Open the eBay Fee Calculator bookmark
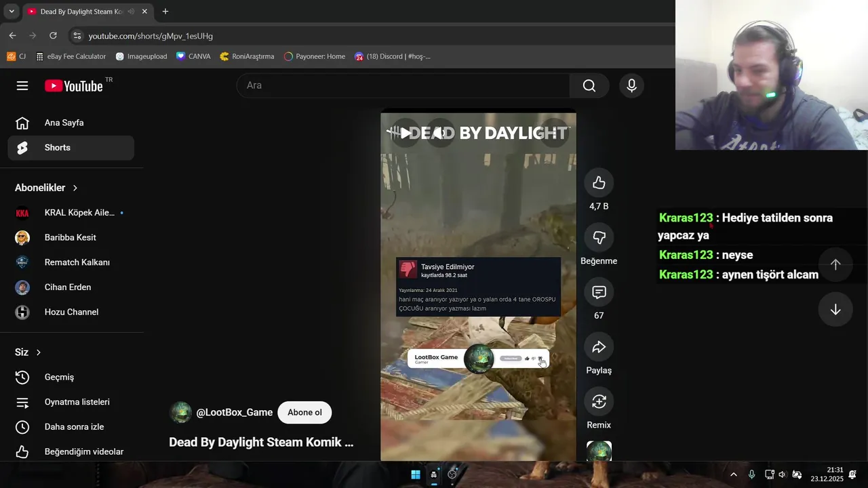Image resolution: width=868 pixels, height=488 pixels. click(x=71, y=56)
